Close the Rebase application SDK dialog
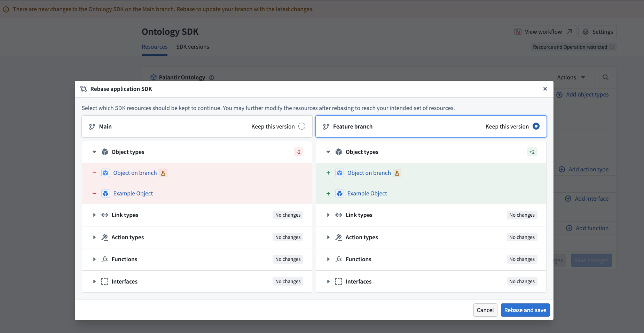The image size is (644, 333). point(545,89)
